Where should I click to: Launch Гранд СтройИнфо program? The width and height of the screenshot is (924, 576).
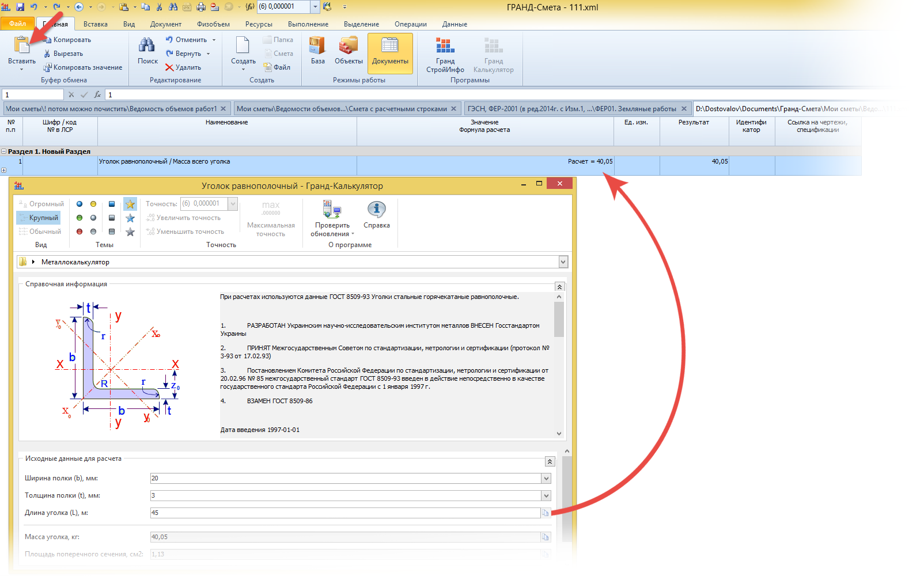pyautogui.click(x=445, y=55)
